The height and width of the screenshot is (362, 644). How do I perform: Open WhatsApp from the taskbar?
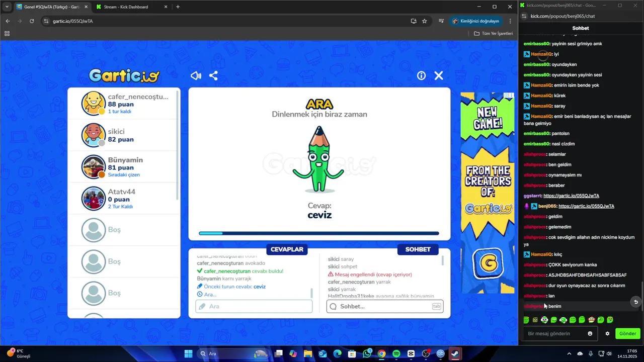[367, 353]
